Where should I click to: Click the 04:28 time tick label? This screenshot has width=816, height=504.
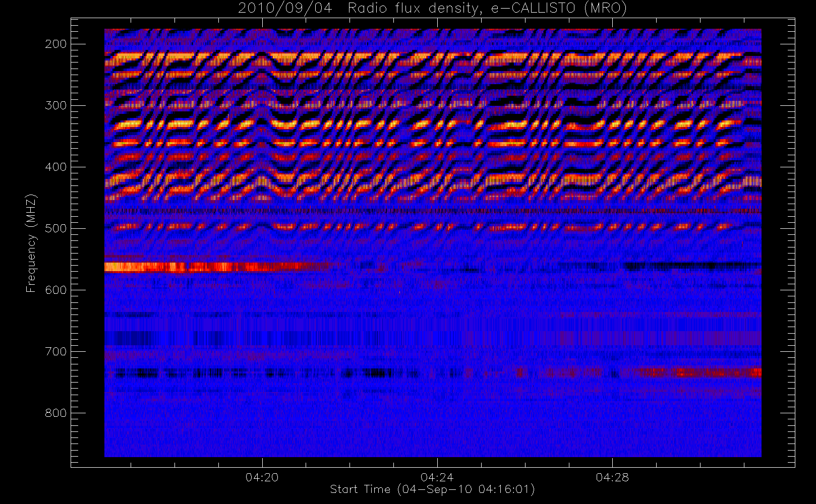point(612,477)
